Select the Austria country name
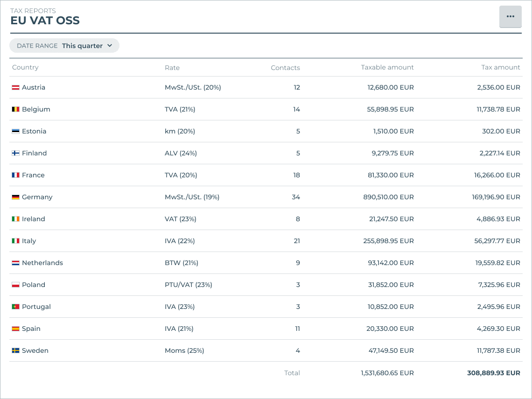Viewport: 532px width, 399px height. [34, 88]
